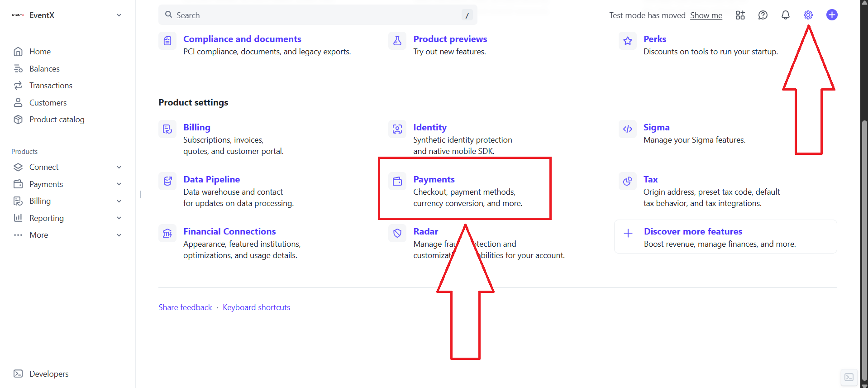
Task: Open the Sigma settings link
Action: (x=657, y=127)
